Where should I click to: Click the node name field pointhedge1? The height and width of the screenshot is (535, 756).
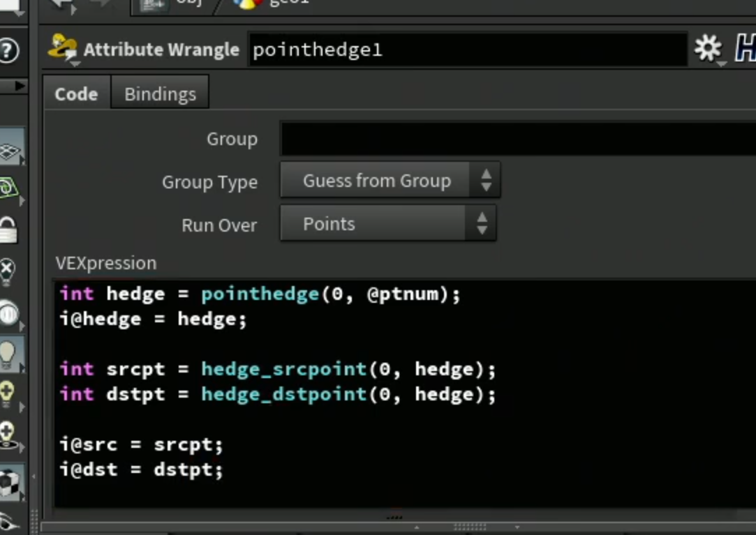[x=468, y=49]
